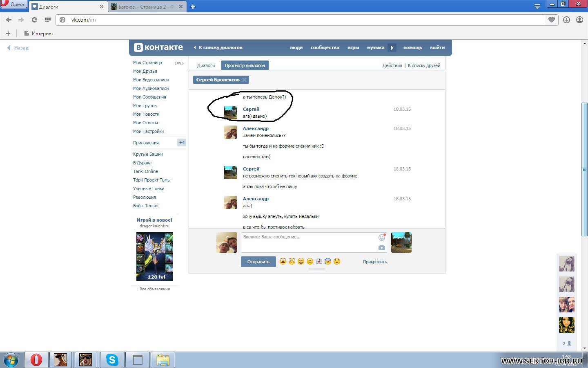Open Моя Страница in sidebar

click(x=147, y=63)
